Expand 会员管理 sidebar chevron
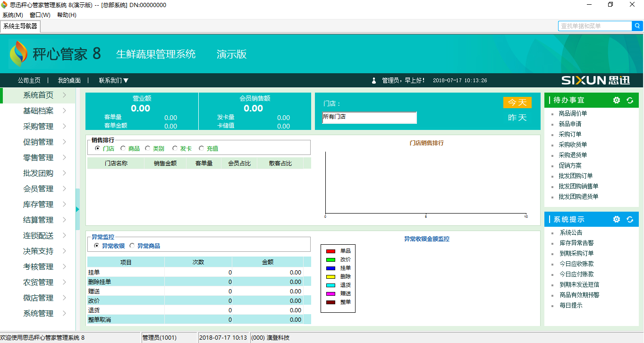Image resolution: width=644 pixels, height=343 pixels. click(64, 189)
